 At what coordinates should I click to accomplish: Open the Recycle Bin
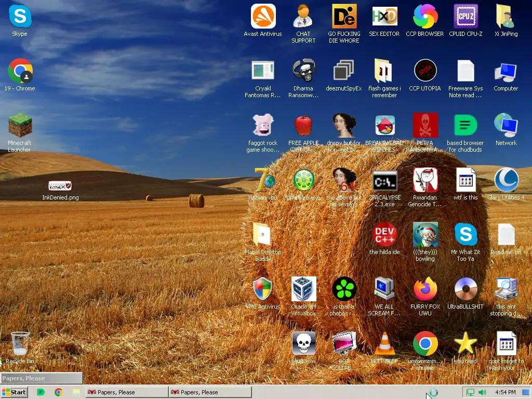pyautogui.click(x=20, y=343)
